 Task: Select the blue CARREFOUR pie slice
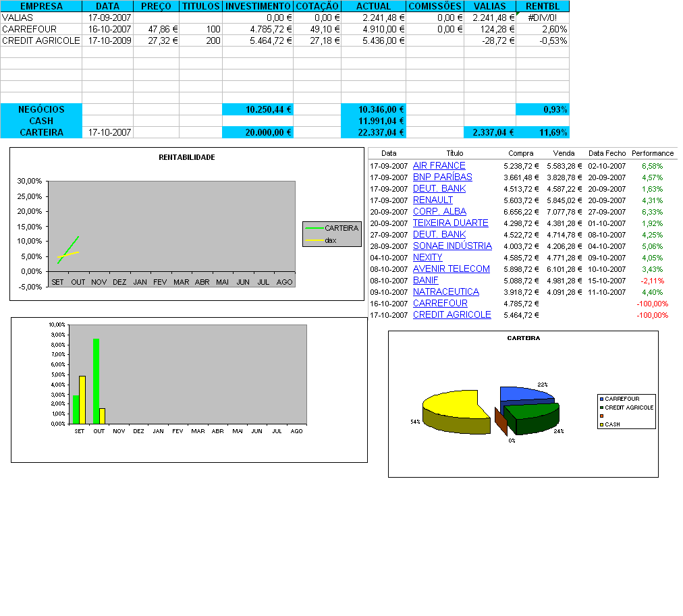tap(525, 393)
